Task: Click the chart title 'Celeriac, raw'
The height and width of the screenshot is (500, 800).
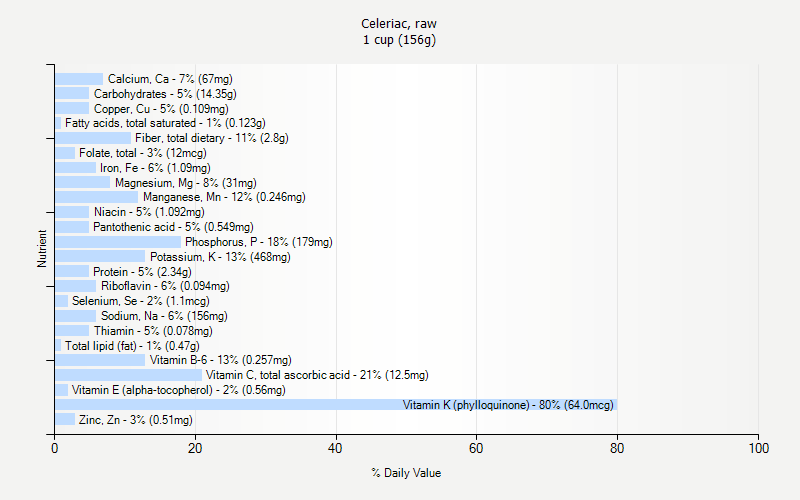Action: 399,23
